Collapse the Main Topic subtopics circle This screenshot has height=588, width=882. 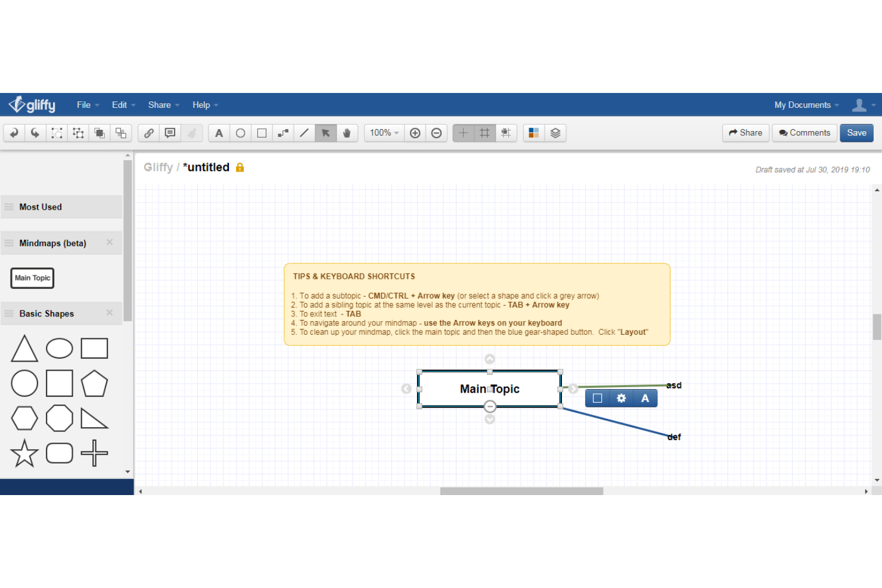490,407
